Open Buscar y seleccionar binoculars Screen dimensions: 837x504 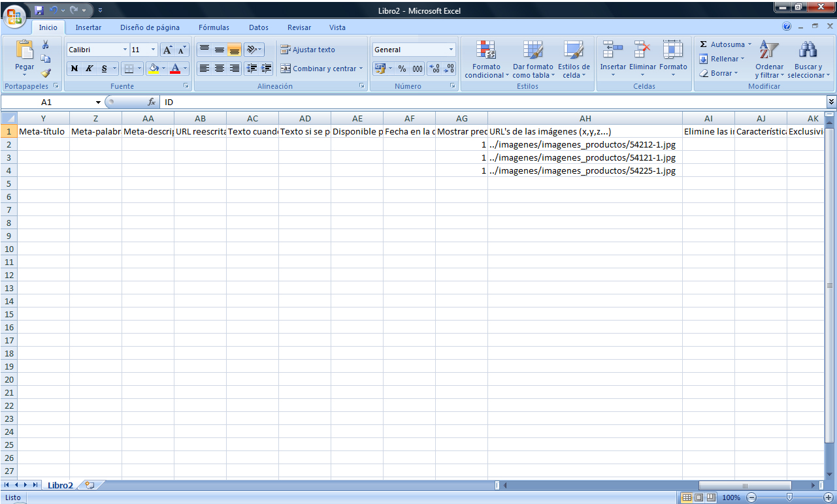point(809,59)
